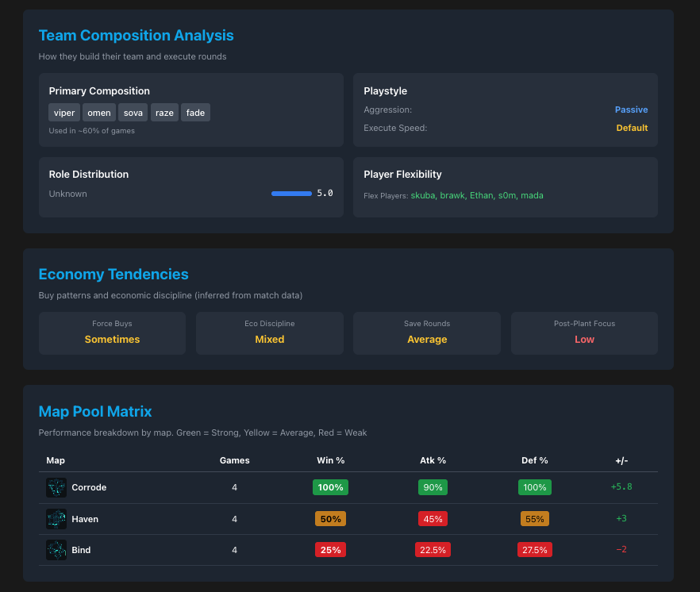Click the Games column header
The image size is (700, 592).
click(x=234, y=460)
